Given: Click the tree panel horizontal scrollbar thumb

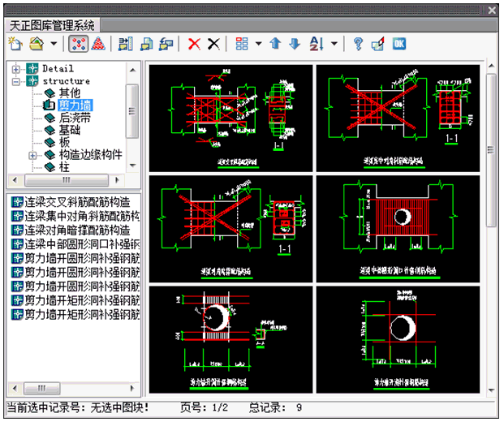Looking at the screenshot, I should point(67,180).
